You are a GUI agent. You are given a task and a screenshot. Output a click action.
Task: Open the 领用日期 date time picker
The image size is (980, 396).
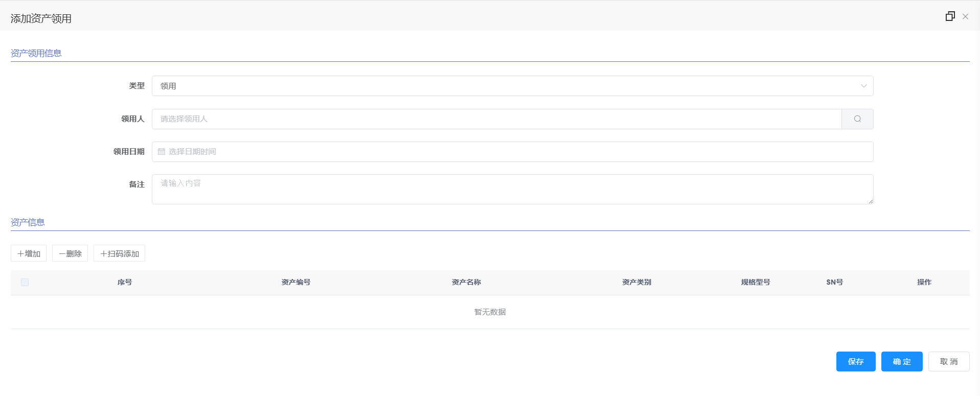coord(512,152)
